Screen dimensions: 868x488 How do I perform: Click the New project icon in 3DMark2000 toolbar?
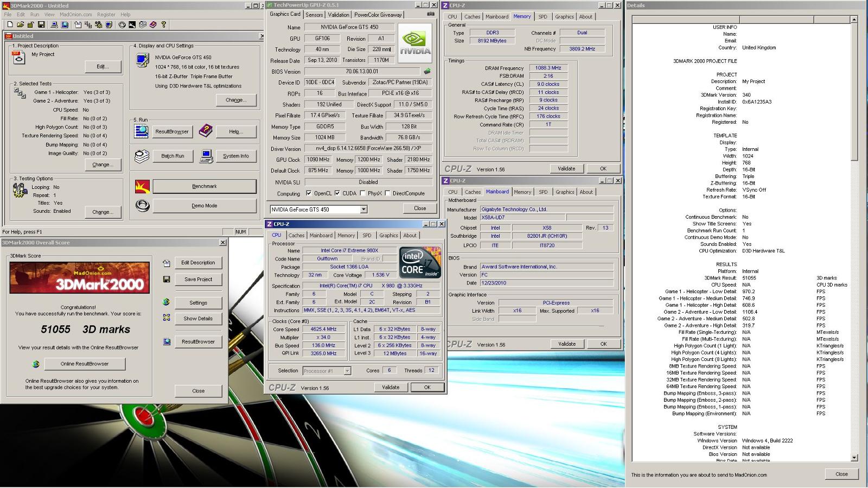click(x=10, y=24)
